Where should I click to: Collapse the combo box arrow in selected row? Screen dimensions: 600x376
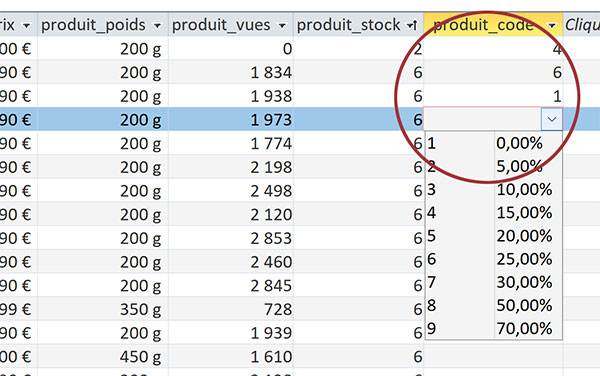pyautogui.click(x=551, y=119)
